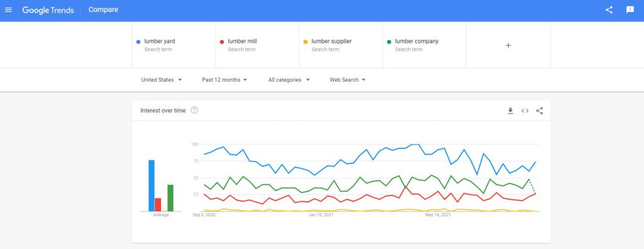Click the green average bar

tap(170, 198)
